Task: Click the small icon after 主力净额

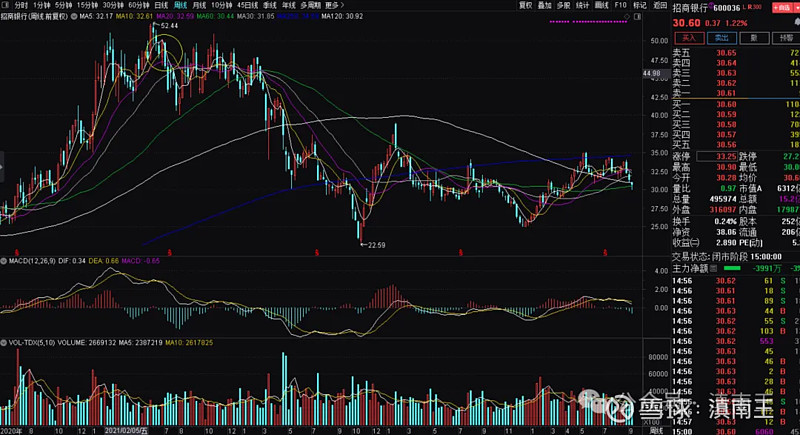Action: click(714, 268)
